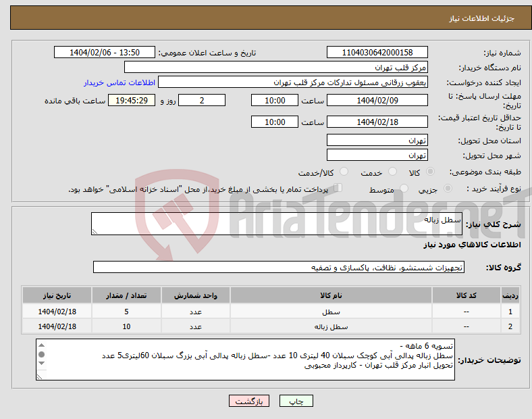Toggle the اسناد خزانه اسلامی payment checkbox

(338, 187)
